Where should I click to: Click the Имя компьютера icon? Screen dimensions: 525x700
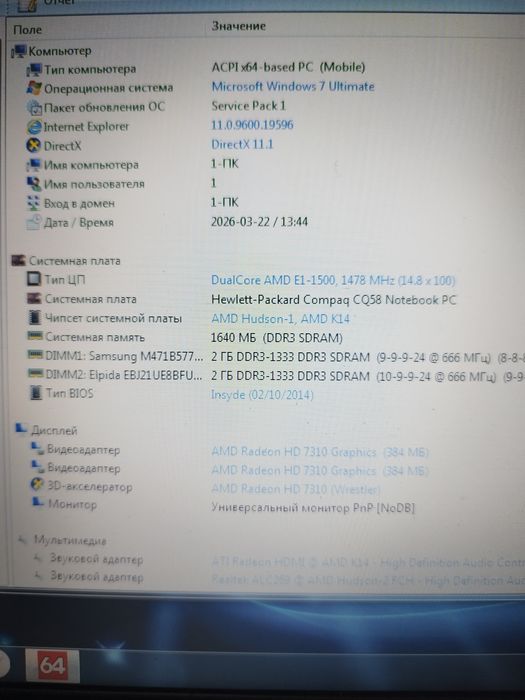click(34, 165)
